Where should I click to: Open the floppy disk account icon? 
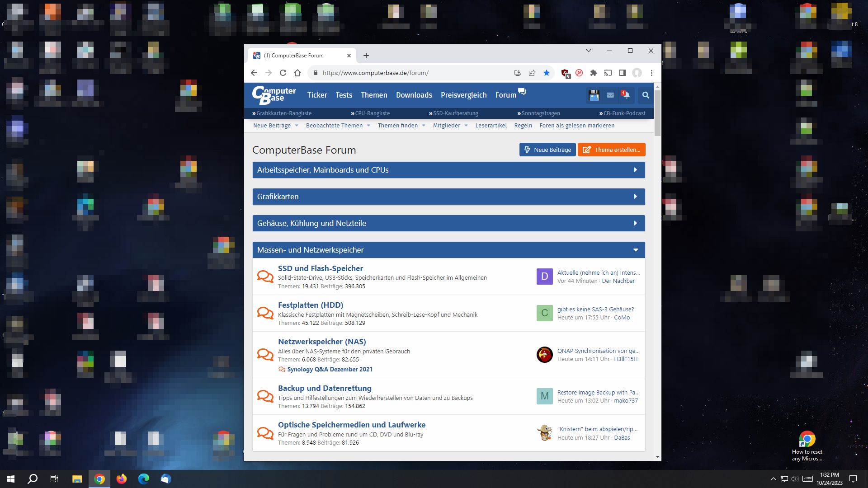pos(594,95)
